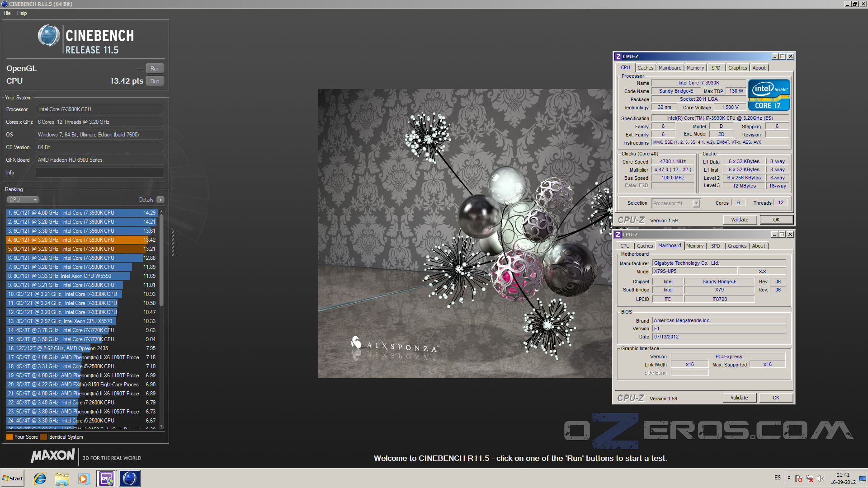Click the taskbar clock showing 21:41

pyautogui.click(x=843, y=479)
